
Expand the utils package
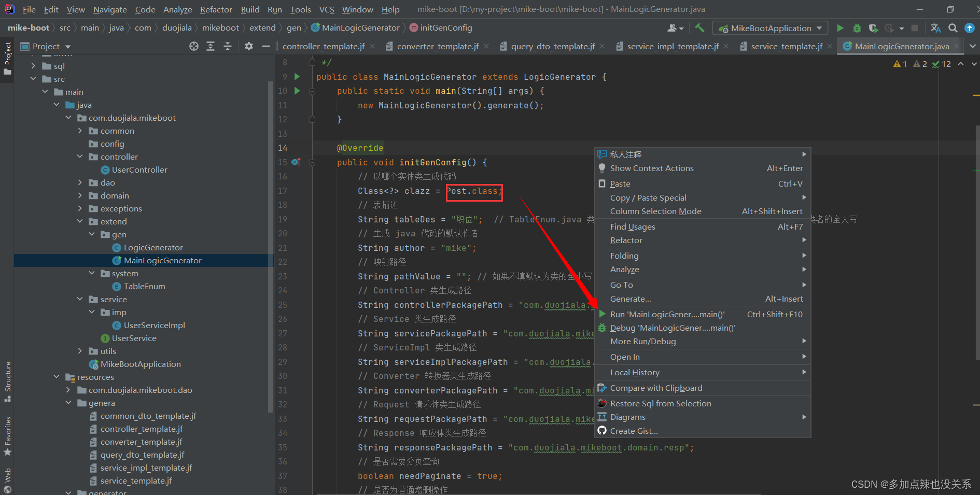pos(80,351)
